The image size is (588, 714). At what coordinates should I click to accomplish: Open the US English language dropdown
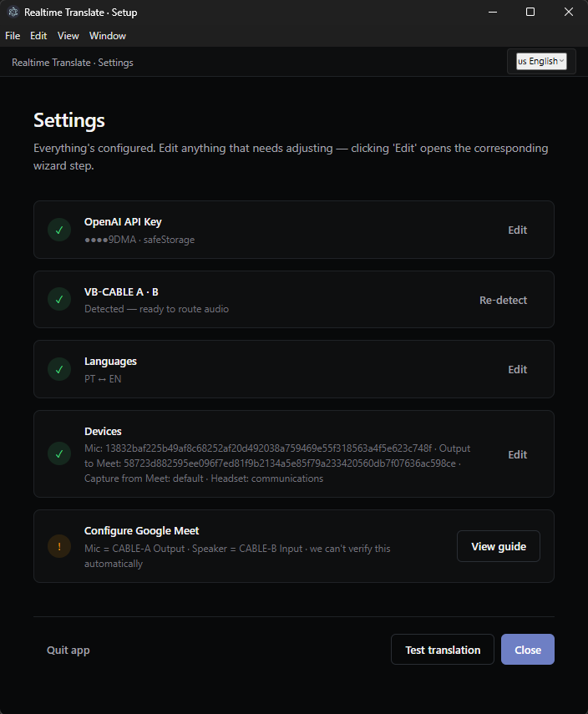point(541,61)
